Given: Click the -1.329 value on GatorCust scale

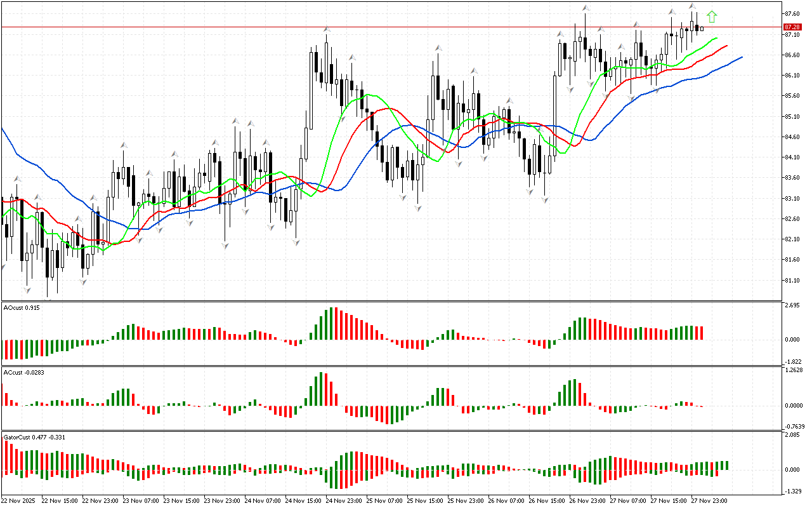Looking at the screenshot, I should click(791, 491).
